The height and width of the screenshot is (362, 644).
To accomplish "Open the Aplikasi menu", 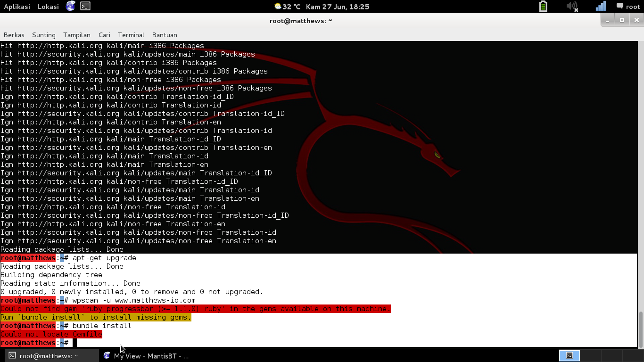I will tap(17, 7).
